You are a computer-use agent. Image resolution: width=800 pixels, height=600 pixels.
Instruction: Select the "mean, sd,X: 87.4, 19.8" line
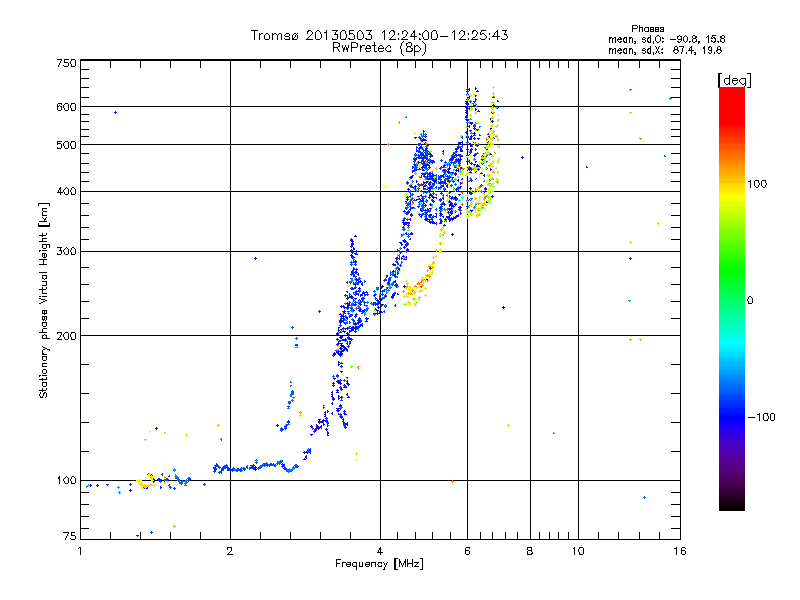click(x=665, y=50)
